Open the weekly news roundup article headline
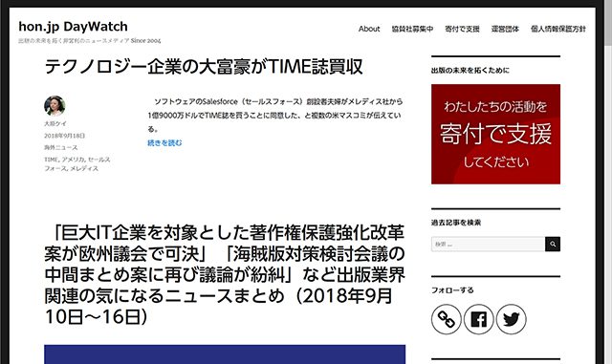 coord(225,275)
